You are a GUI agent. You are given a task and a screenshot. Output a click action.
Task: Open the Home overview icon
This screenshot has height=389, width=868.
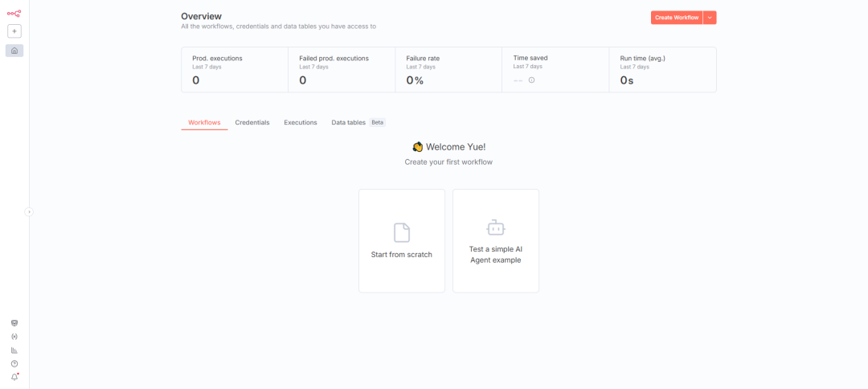coord(14,51)
